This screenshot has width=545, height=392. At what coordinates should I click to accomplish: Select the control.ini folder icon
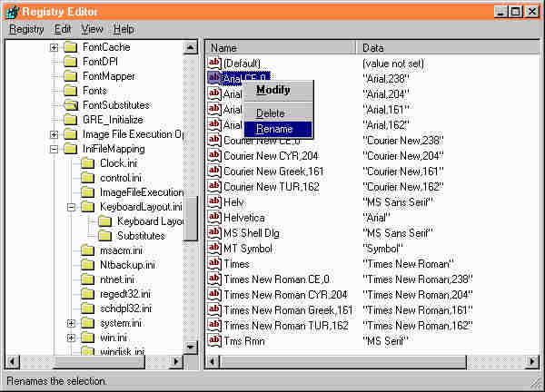tap(87, 178)
